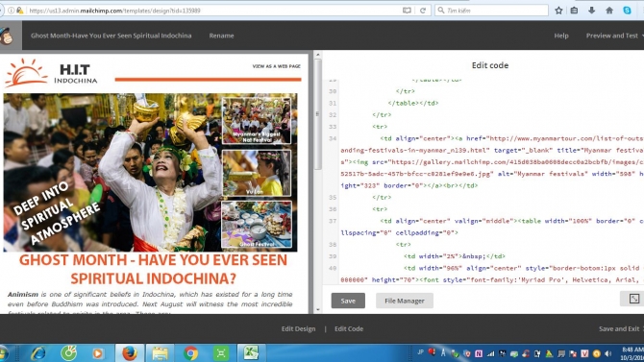Open site information icon in address bar
Image resolution: width=644 pixels, height=362 pixels.
pyautogui.click(x=12, y=11)
